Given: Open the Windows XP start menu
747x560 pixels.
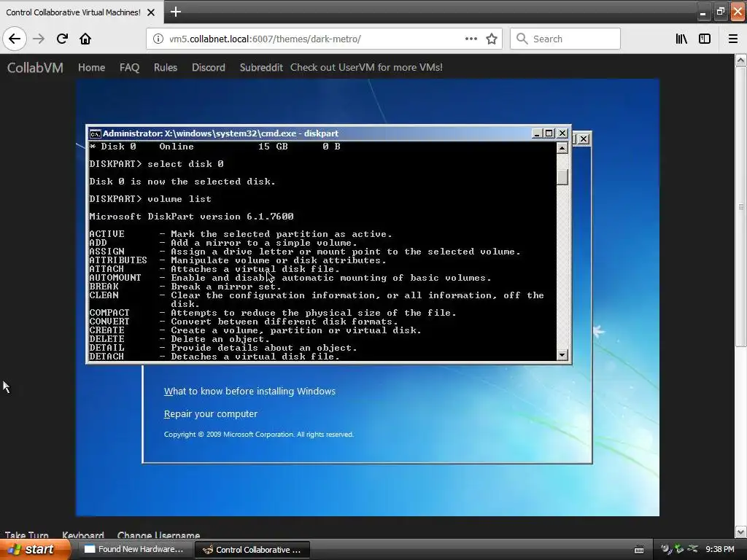Looking at the screenshot, I should click(34, 550).
